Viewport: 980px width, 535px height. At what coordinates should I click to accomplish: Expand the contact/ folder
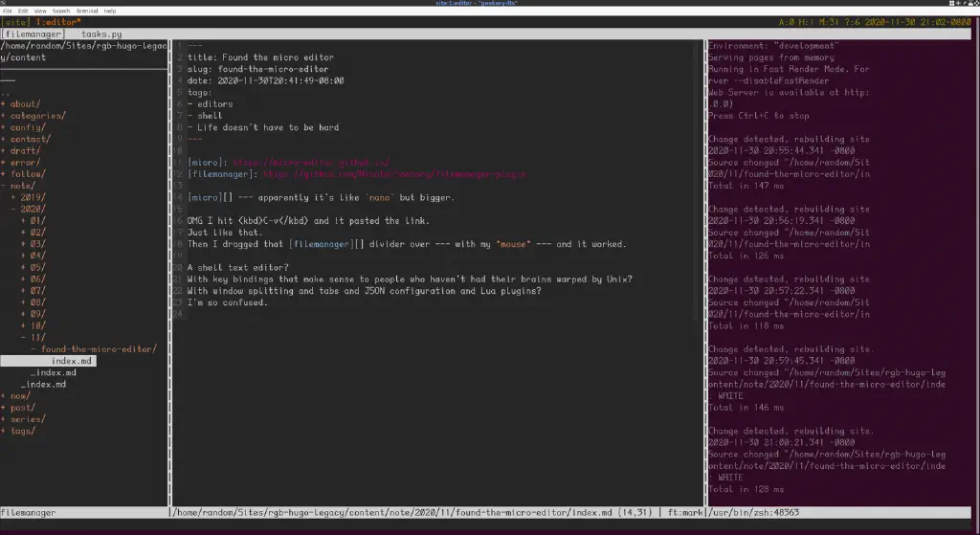click(x=26, y=139)
